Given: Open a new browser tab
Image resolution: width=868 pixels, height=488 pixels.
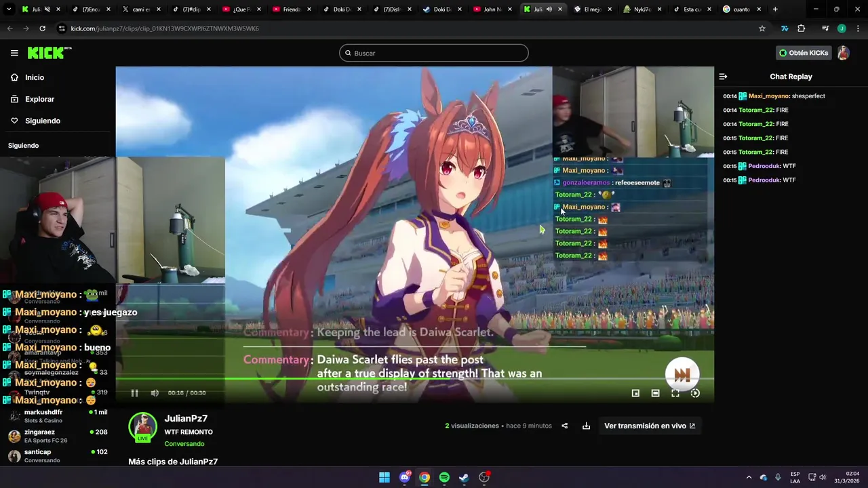Looking at the screenshot, I should point(775,9).
